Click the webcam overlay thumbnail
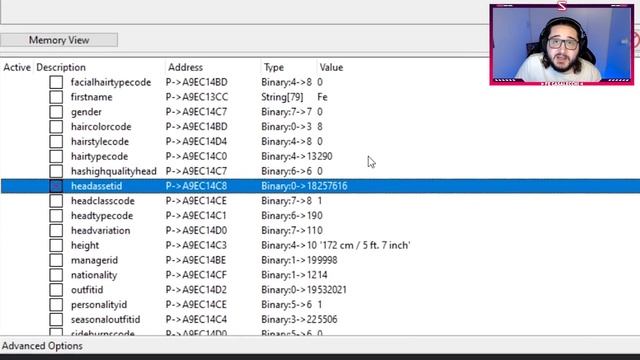This screenshot has height=360, width=640. pos(562,44)
